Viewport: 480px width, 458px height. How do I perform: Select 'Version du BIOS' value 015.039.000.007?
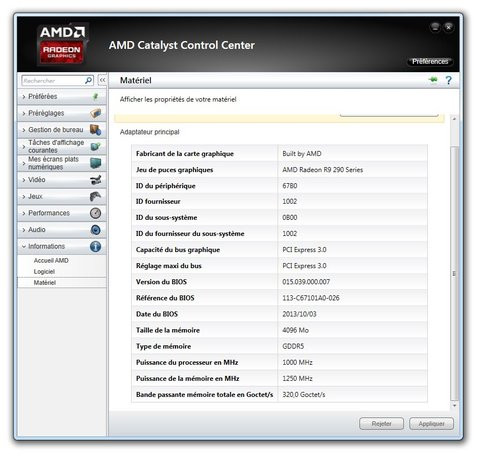306,282
